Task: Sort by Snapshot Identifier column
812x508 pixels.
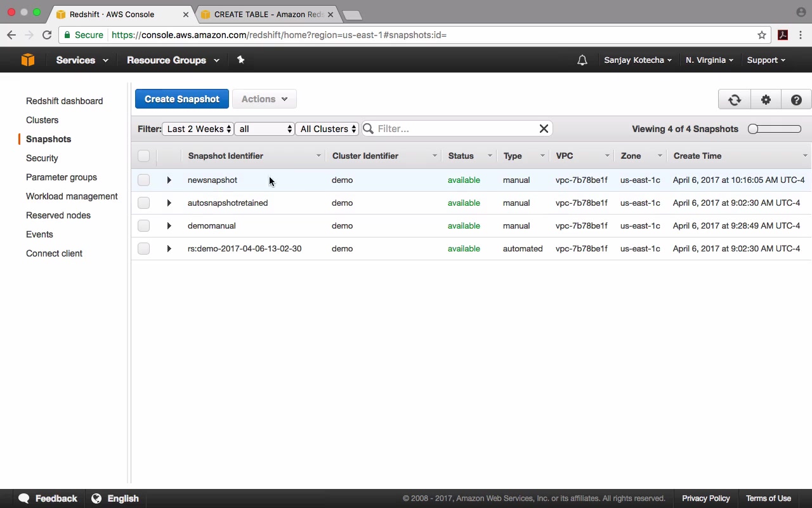Action: [254, 156]
